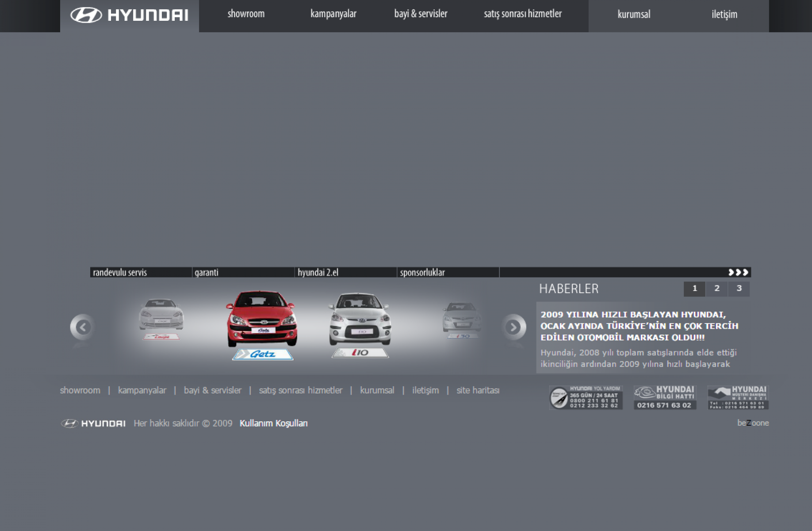Screen dimensions: 812x531
Task: Open Hyundai Müşteri Danışma Merkezi badge
Action: [738, 397]
